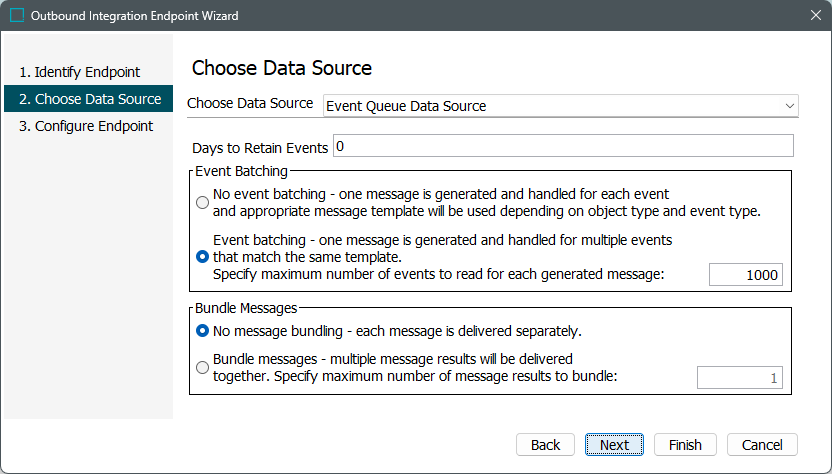Click the dropdown arrow for Event Queue Data Source
The image size is (832, 474).
pyautogui.click(x=790, y=105)
